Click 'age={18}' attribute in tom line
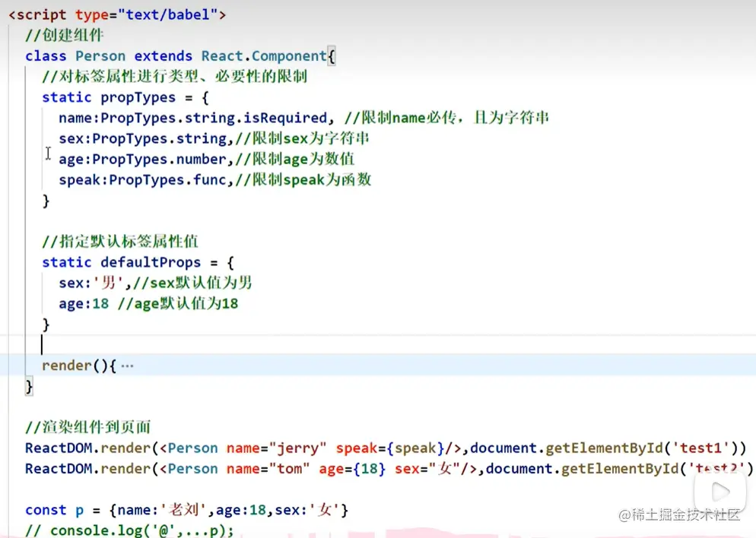The height and width of the screenshot is (538, 756). [352, 469]
